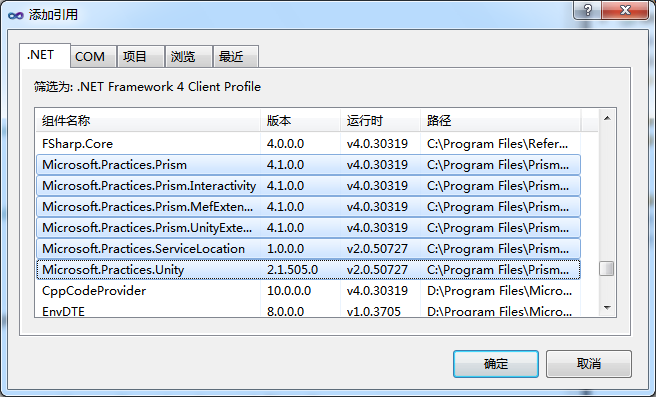Sort by 版本 column header
The image size is (656, 397).
(300, 121)
